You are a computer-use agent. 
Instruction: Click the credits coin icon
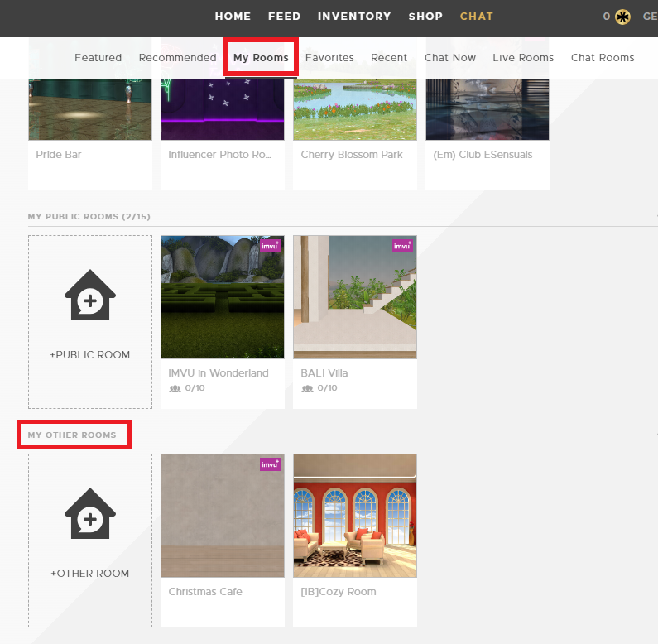[622, 17]
